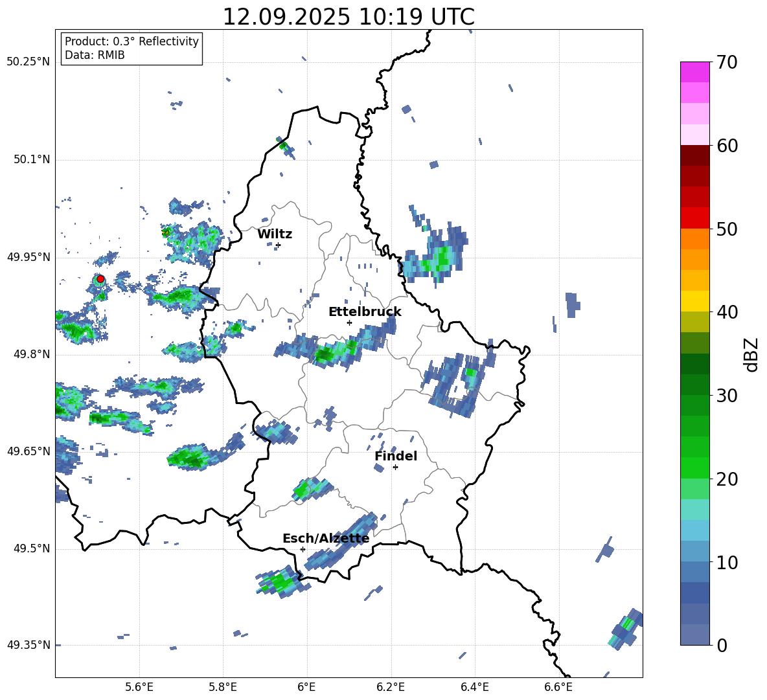Click the 6.2°E longitude label
The width and height of the screenshot is (767, 700).
[x=391, y=687]
